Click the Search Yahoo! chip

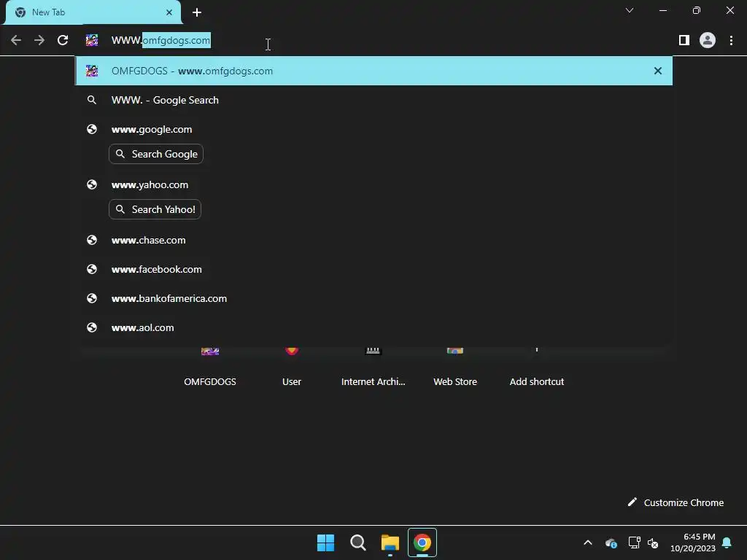point(155,209)
